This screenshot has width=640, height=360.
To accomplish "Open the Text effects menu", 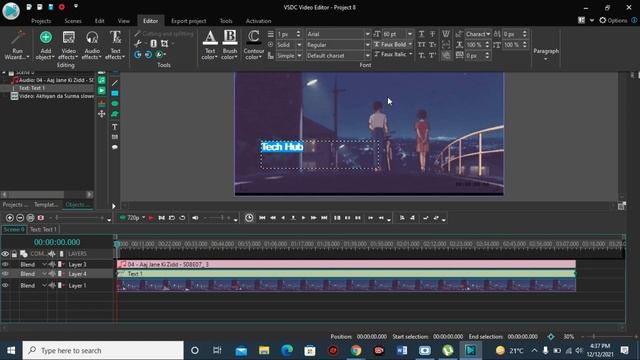I will [x=115, y=45].
